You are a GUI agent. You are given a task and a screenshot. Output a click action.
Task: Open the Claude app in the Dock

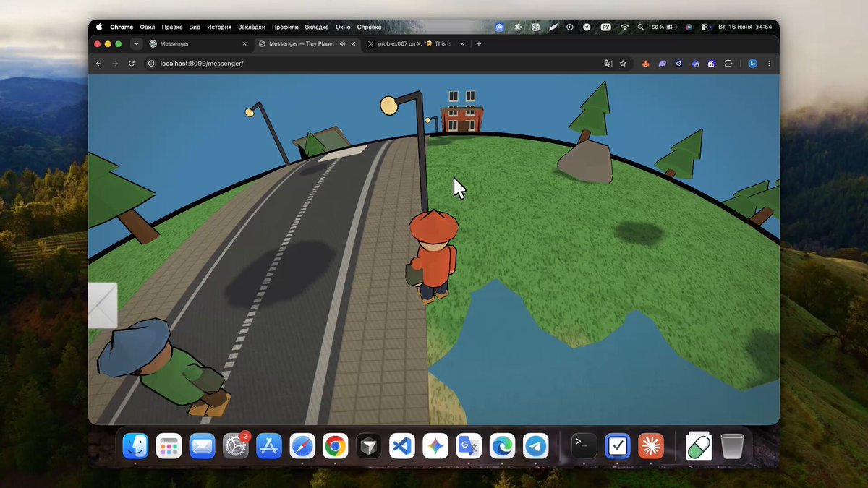pyautogui.click(x=650, y=447)
